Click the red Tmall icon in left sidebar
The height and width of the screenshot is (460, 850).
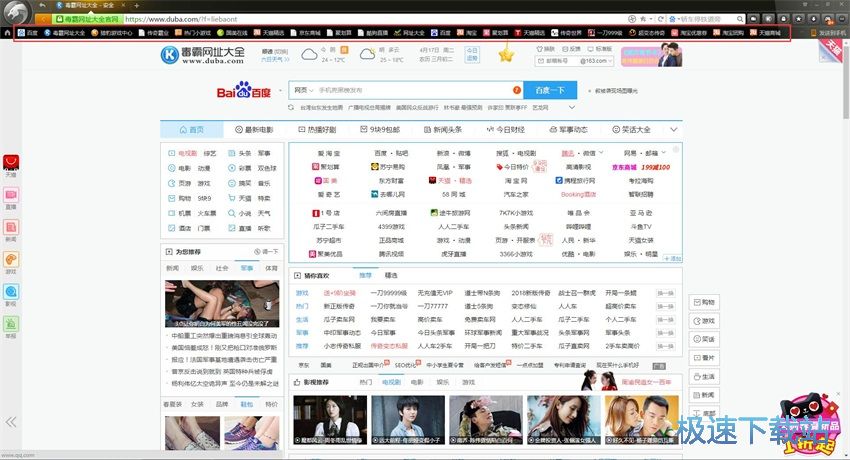(x=11, y=162)
